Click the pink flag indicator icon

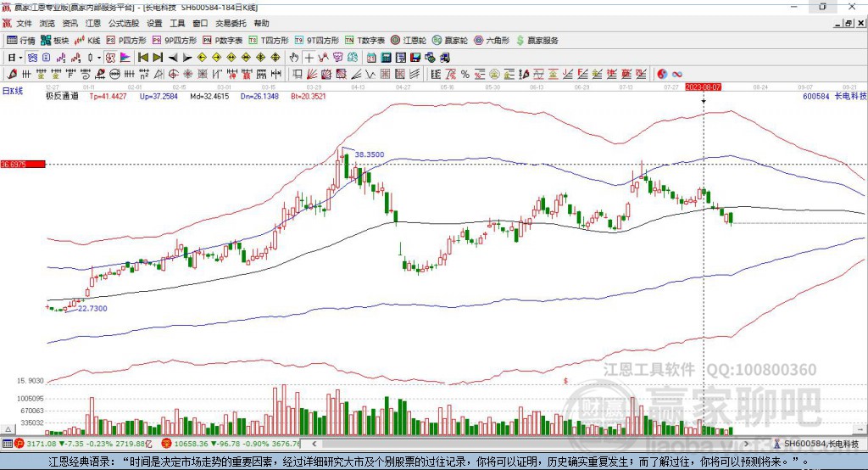tap(125, 58)
